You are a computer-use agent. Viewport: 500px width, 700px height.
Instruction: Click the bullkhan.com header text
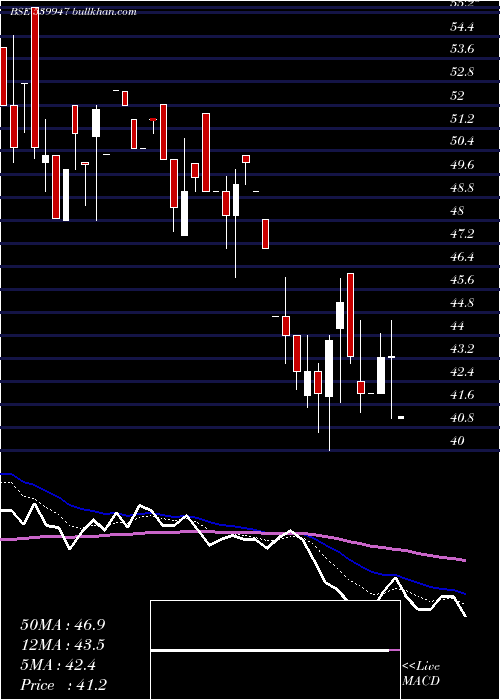click(x=104, y=12)
